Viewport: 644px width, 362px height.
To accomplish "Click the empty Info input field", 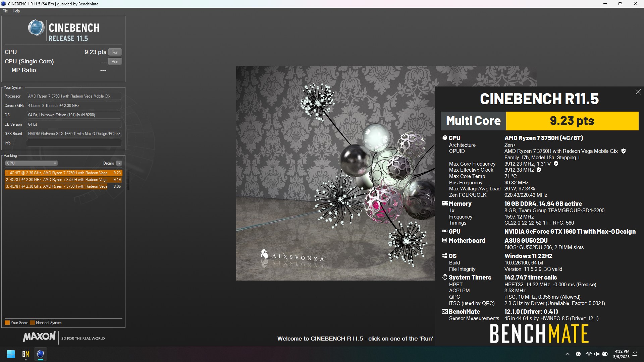I will 74,143.
